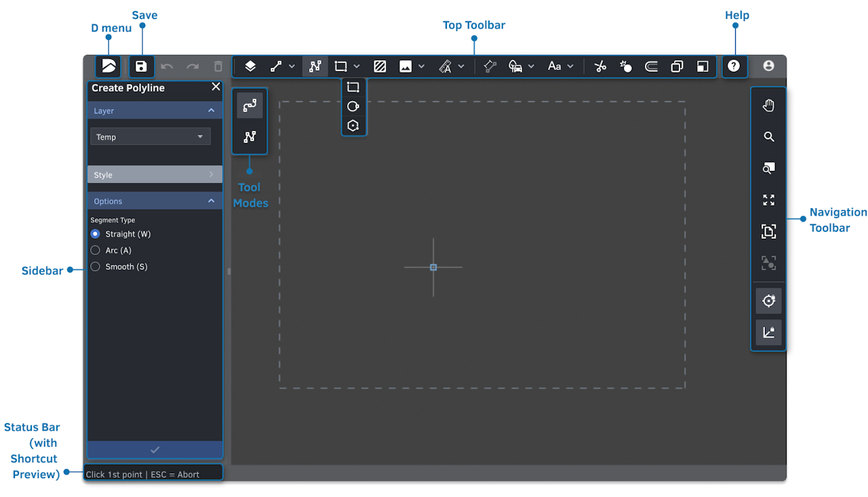Open the D menu logo button

click(x=109, y=66)
